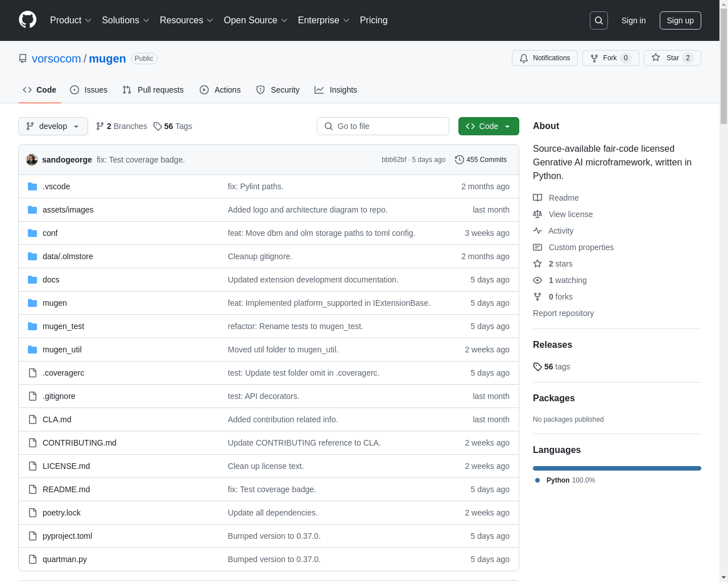Click the Python language color dot
The height and width of the screenshot is (582, 728).
537,480
